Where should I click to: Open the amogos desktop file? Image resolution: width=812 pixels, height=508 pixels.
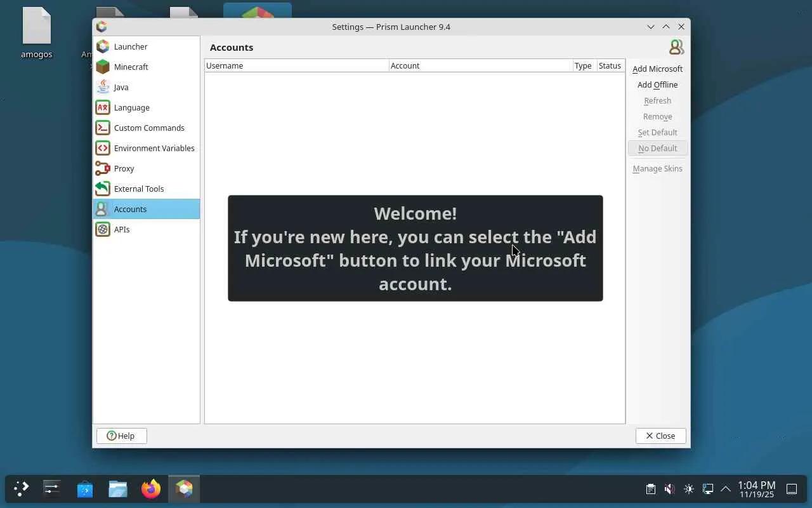pyautogui.click(x=37, y=33)
